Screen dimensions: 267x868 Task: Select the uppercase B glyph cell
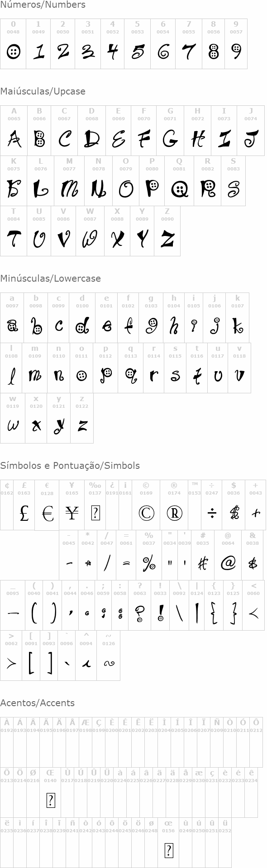tap(39, 131)
